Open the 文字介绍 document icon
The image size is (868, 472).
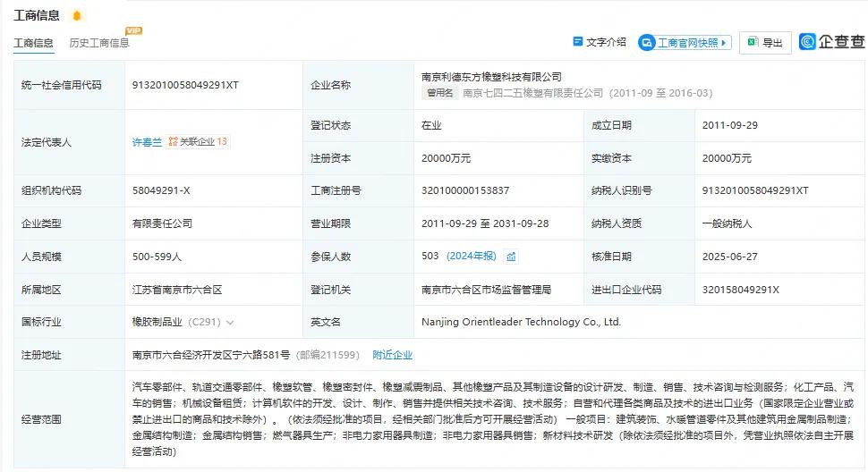[578, 41]
